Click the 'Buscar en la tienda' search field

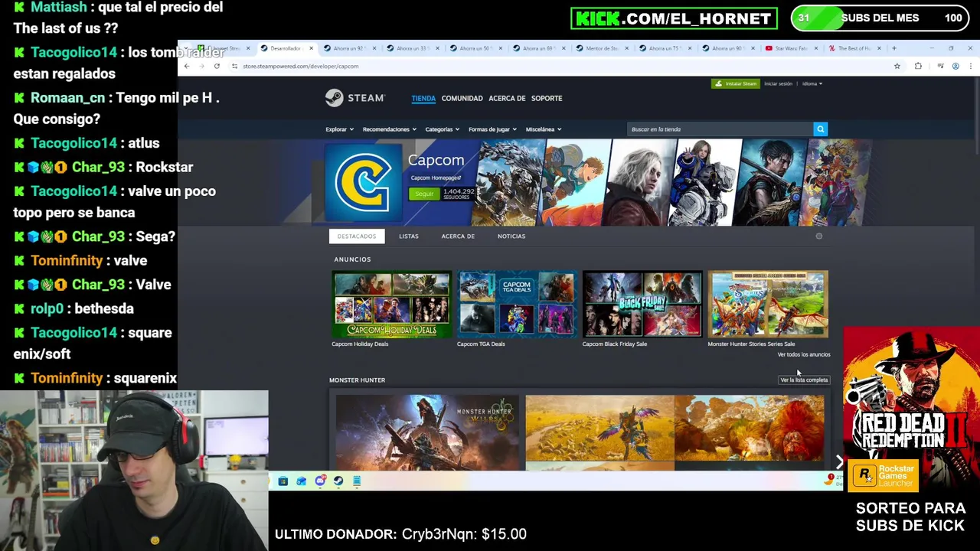point(720,129)
